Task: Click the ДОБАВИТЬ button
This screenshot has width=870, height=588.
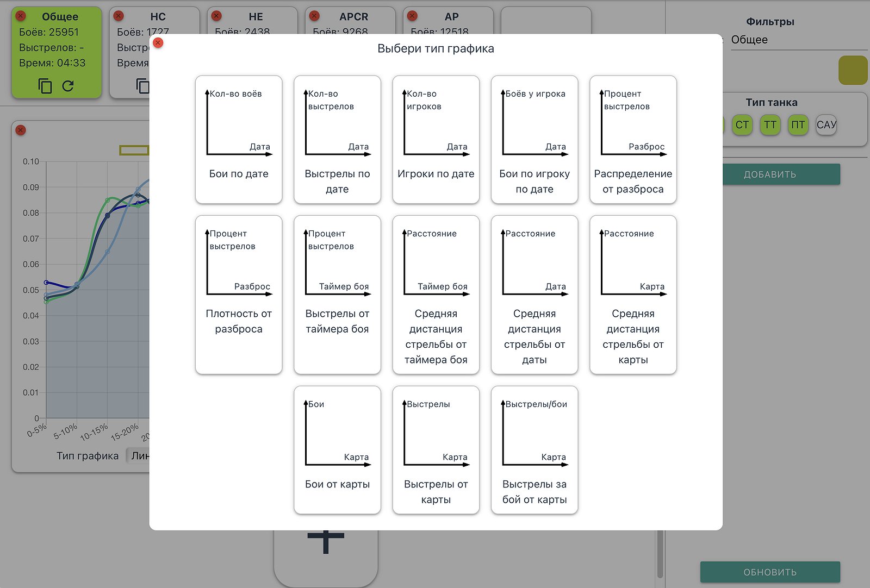Action: click(x=769, y=174)
